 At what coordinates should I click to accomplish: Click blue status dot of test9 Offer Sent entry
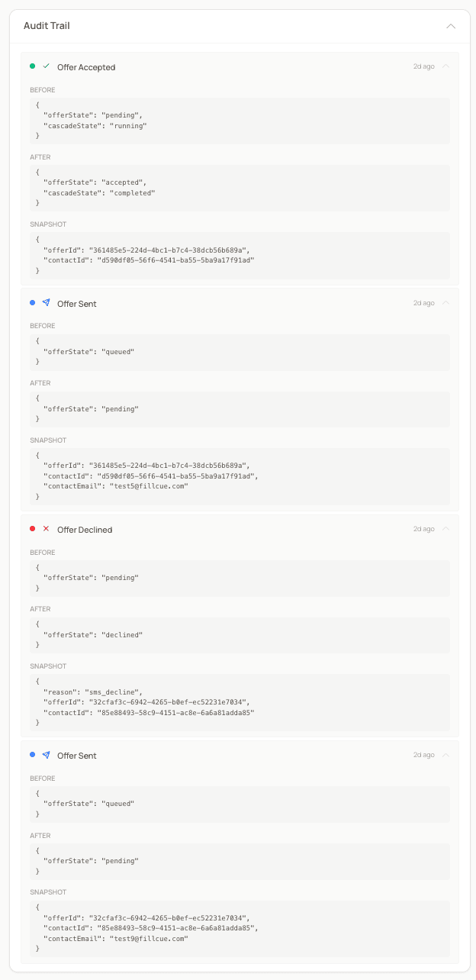(32, 755)
